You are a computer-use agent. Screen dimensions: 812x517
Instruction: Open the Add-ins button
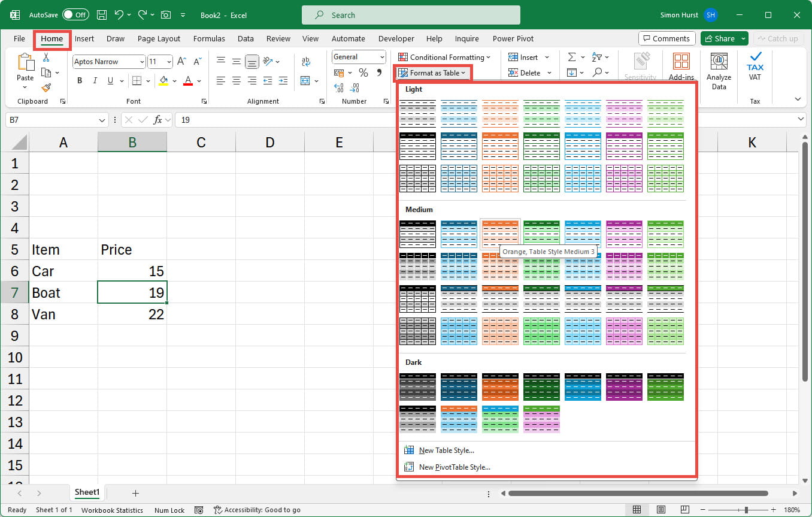click(x=681, y=66)
